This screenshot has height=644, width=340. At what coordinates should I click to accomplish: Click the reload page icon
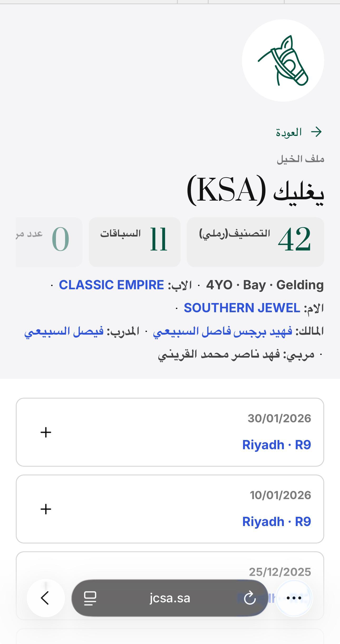[x=250, y=598]
